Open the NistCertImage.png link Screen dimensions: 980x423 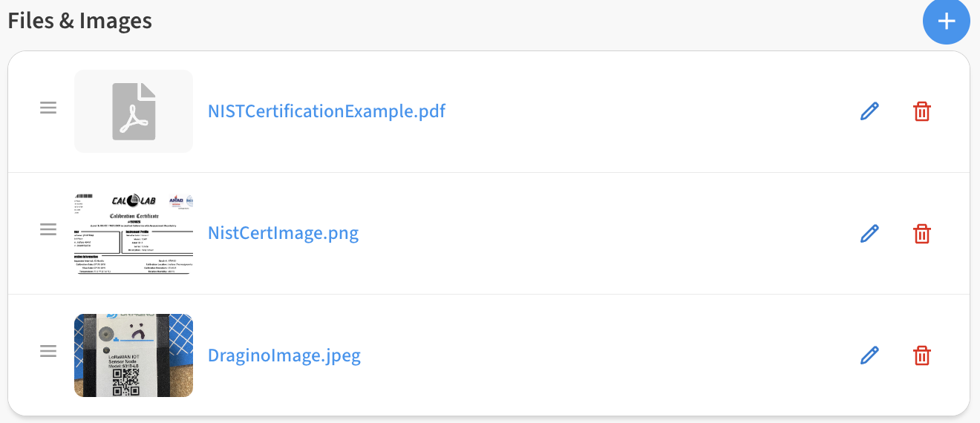tap(284, 233)
